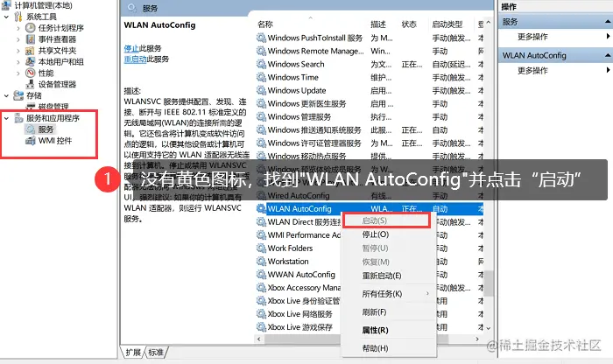The image size is (613, 364).
Task: Select Windows Update service row
Action: pyautogui.click(x=370, y=91)
